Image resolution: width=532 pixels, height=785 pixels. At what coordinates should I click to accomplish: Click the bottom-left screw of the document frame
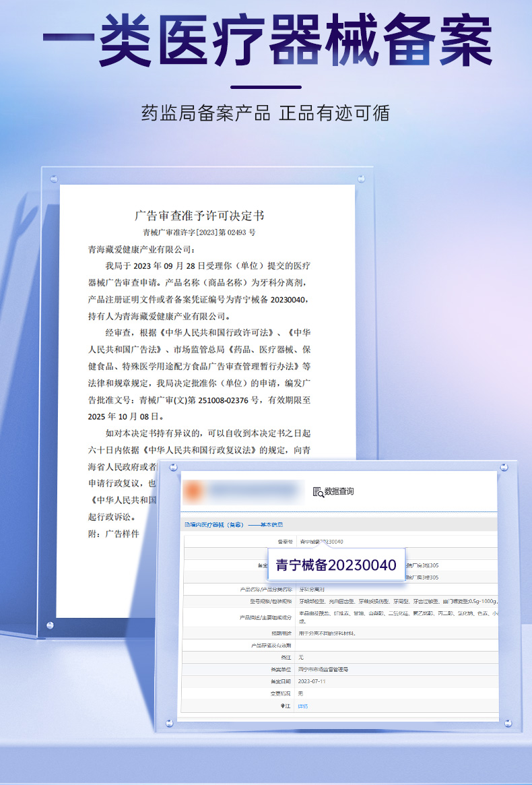tap(49, 626)
